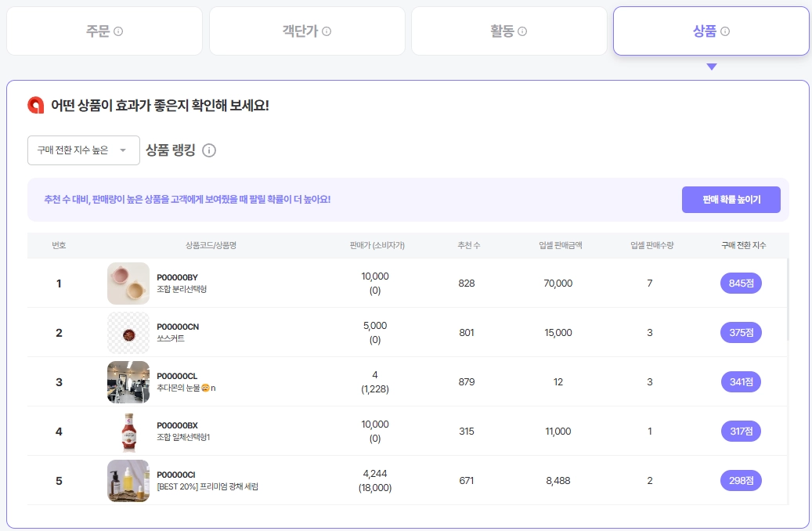Screen dimensions: 812x531
Task: Switch to the 객단가 tab
Action: click(307, 31)
